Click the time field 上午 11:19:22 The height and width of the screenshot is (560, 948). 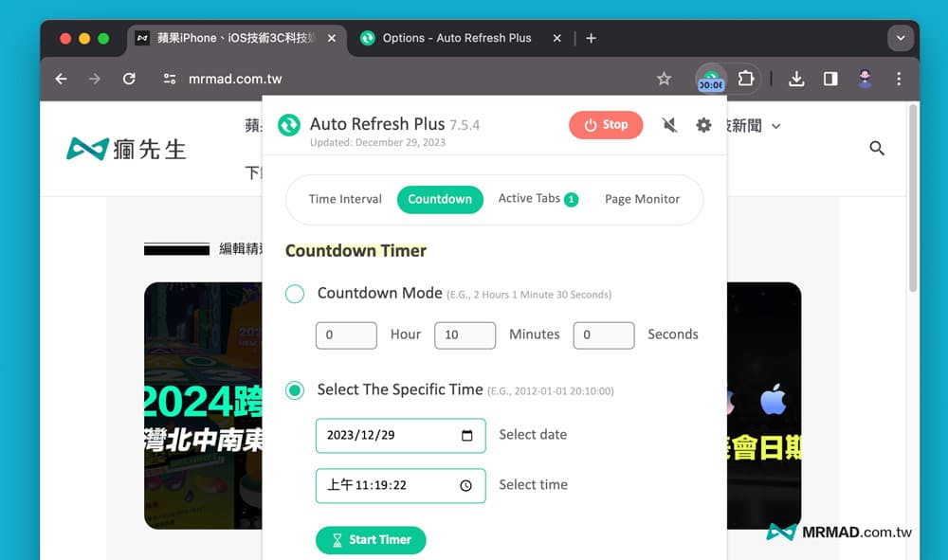click(x=400, y=486)
